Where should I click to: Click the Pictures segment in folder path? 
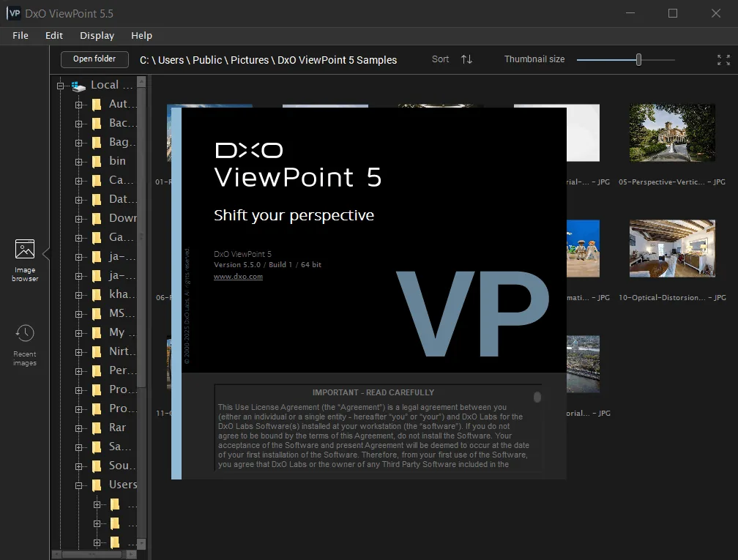pyautogui.click(x=250, y=60)
